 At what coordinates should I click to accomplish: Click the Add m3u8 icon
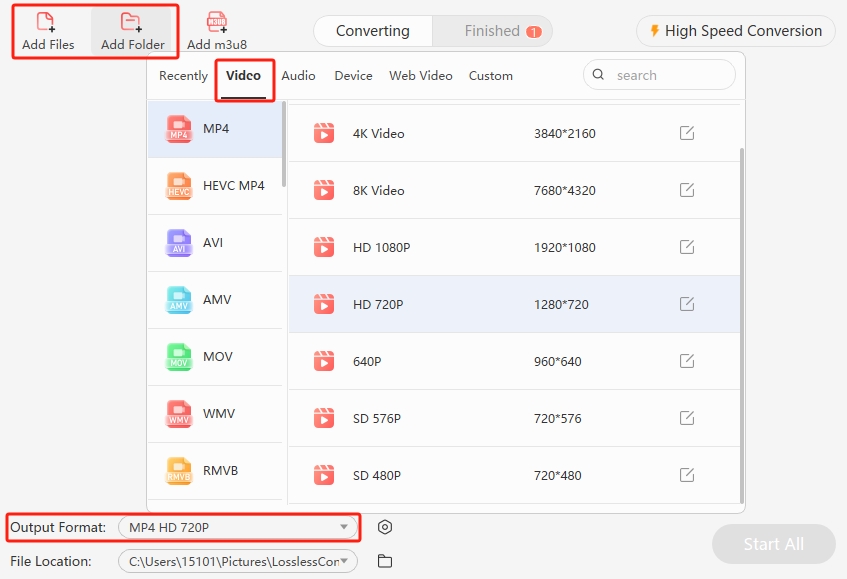click(216, 22)
